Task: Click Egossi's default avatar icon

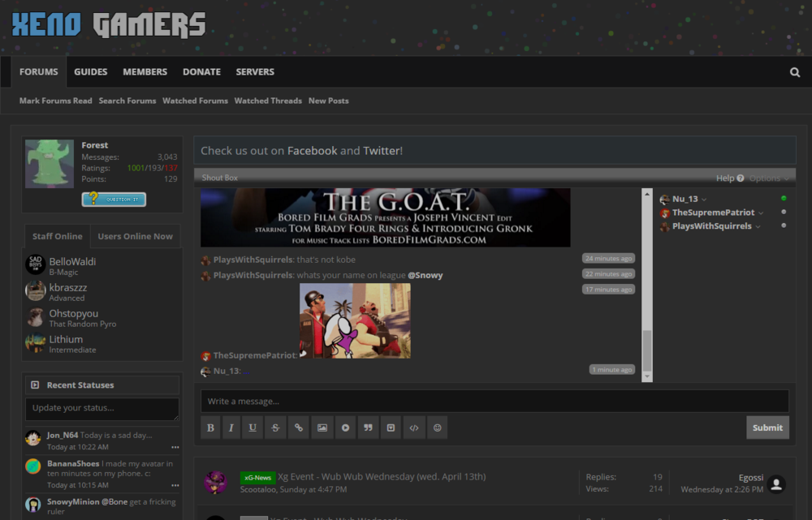Action: (x=776, y=484)
